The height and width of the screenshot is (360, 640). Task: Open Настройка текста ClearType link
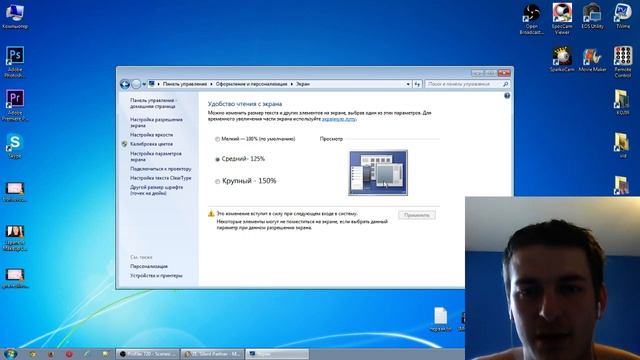(x=160, y=178)
